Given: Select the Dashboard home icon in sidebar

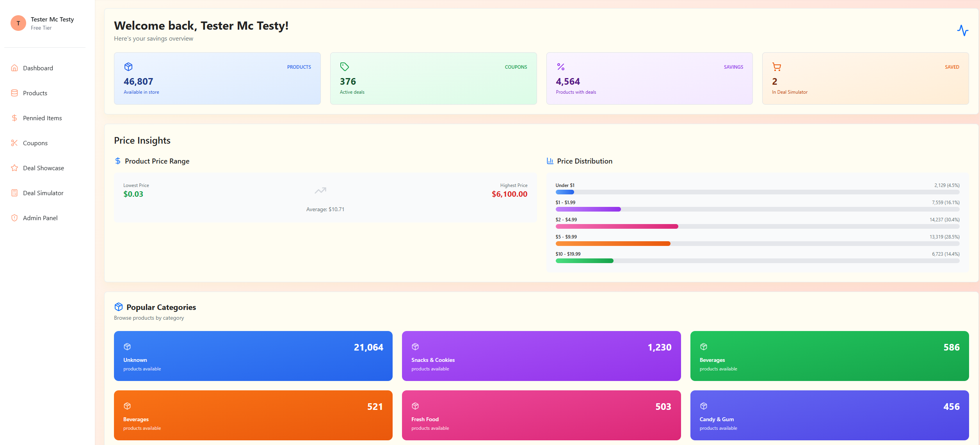Looking at the screenshot, I should (x=14, y=68).
